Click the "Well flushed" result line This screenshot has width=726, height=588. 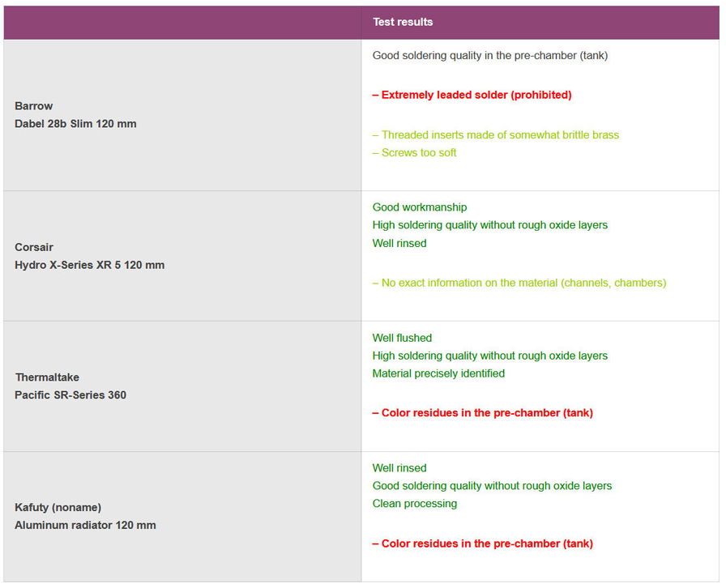tap(402, 338)
